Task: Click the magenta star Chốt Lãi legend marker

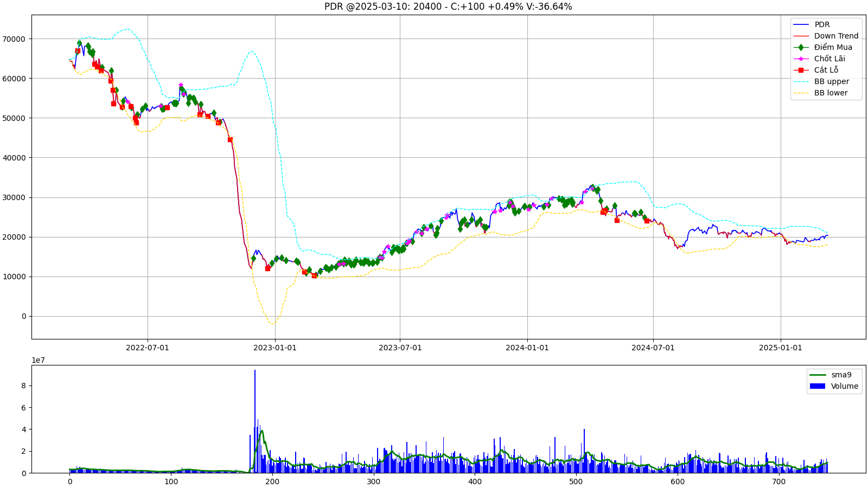Action: [x=801, y=59]
